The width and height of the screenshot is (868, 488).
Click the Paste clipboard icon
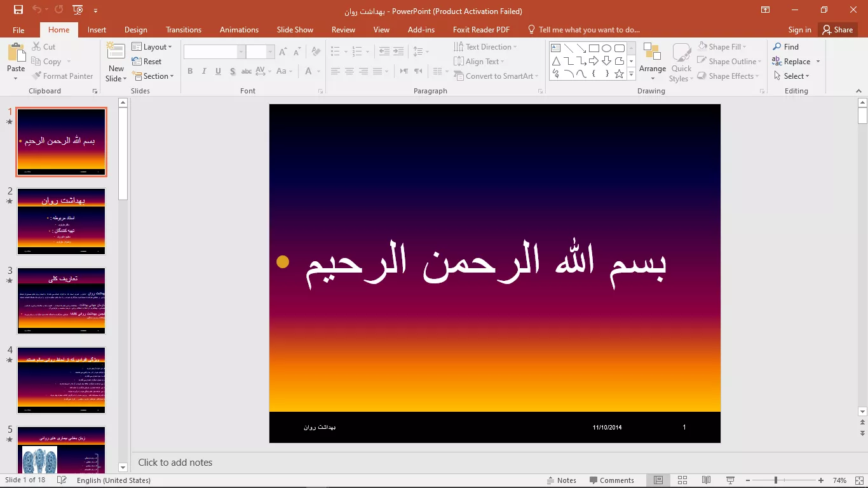[17, 53]
